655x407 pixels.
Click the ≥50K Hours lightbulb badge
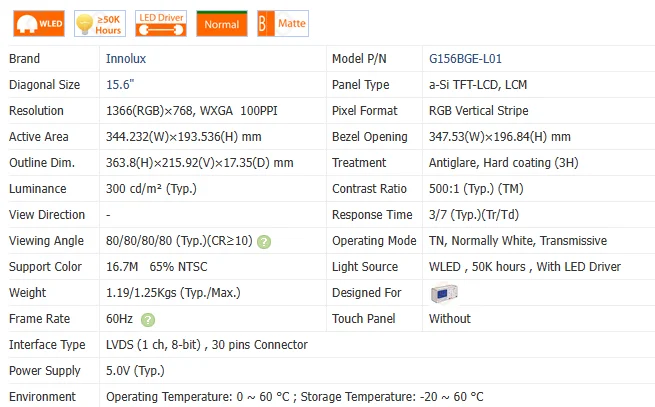pyautogui.click(x=99, y=23)
